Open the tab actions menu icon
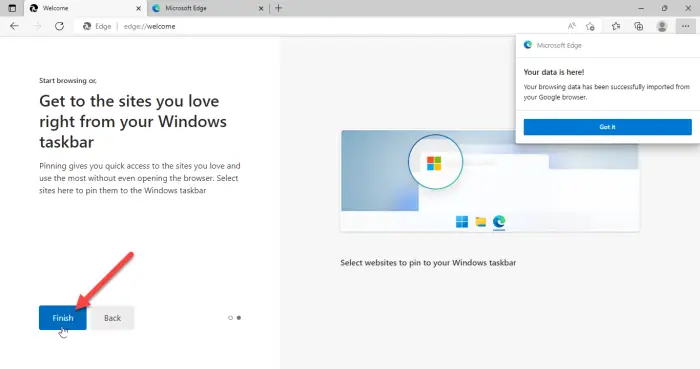 (12, 8)
